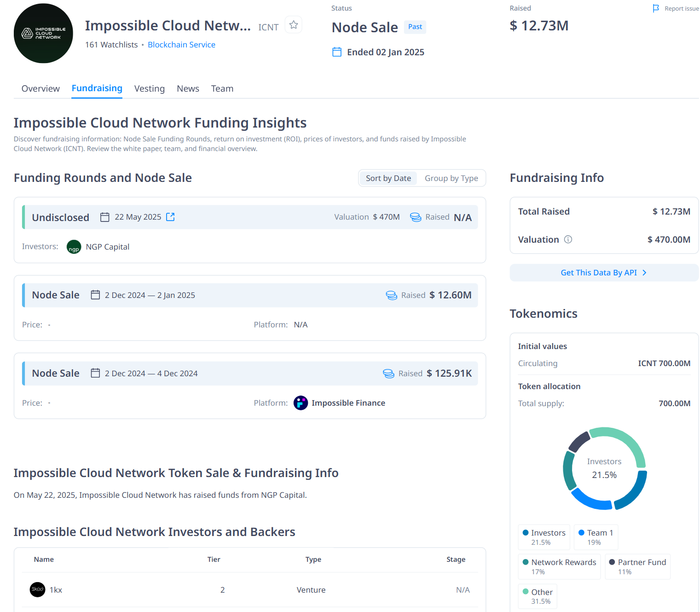Open the Team tab
Screen dimensions: 700x612
coord(222,88)
